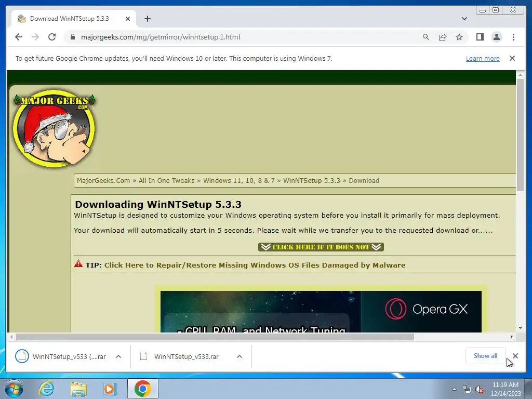The width and height of the screenshot is (532, 399).
Task: Open the WinNTSetup 5.3.3 breadcrumb link
Action: pyautogui.click(x=312, y=180)
